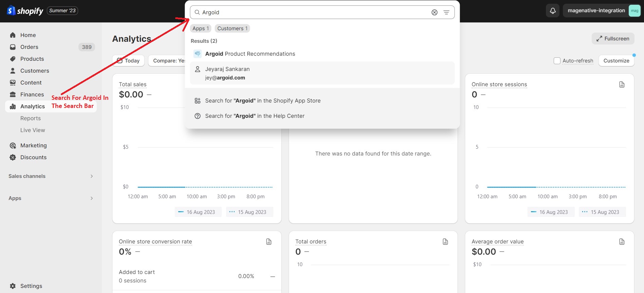
Task: Click the mag store avatar
Action: click(634, 11)
